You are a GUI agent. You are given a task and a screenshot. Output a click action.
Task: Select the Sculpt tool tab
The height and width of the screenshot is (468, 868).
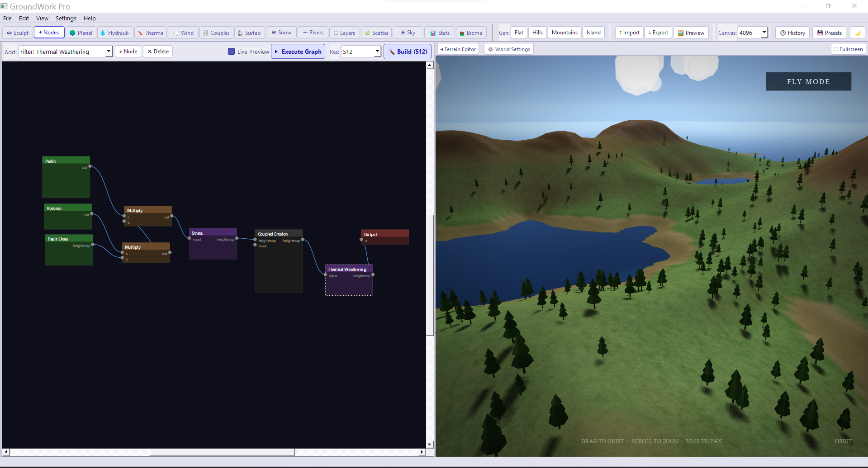18,33
